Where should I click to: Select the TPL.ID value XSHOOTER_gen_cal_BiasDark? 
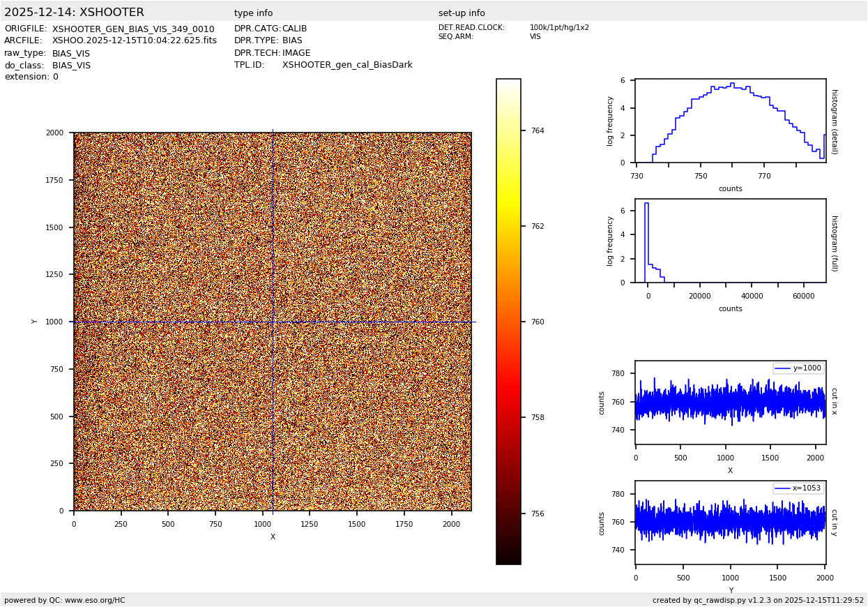tap(347, 65)
